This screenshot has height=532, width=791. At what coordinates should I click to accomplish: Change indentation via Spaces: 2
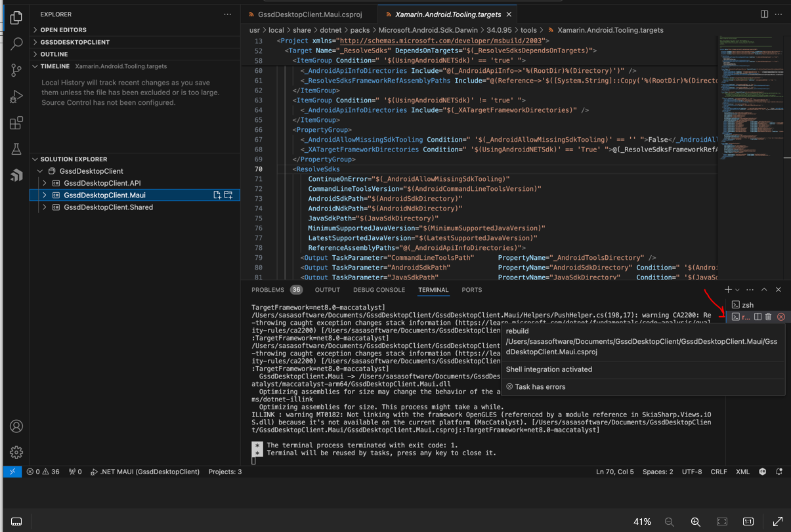pyautogui.click(x=658, y=472)
